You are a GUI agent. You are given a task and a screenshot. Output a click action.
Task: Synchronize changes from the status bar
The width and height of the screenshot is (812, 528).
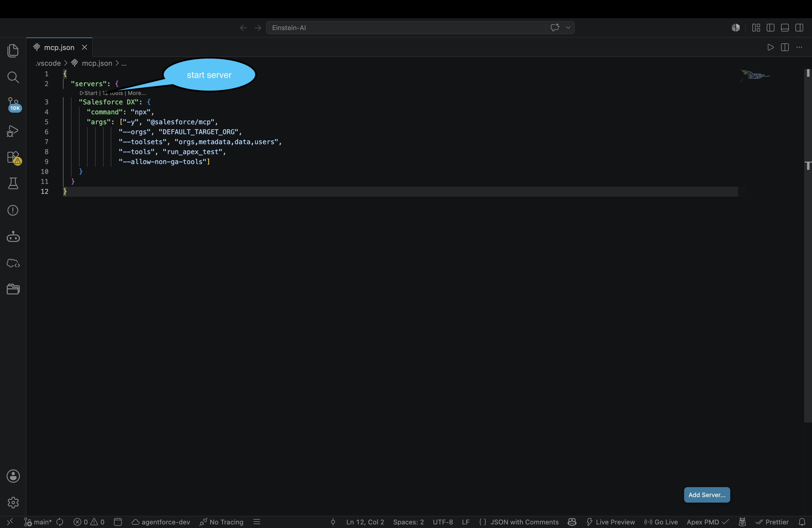click(x=60, y=522)
